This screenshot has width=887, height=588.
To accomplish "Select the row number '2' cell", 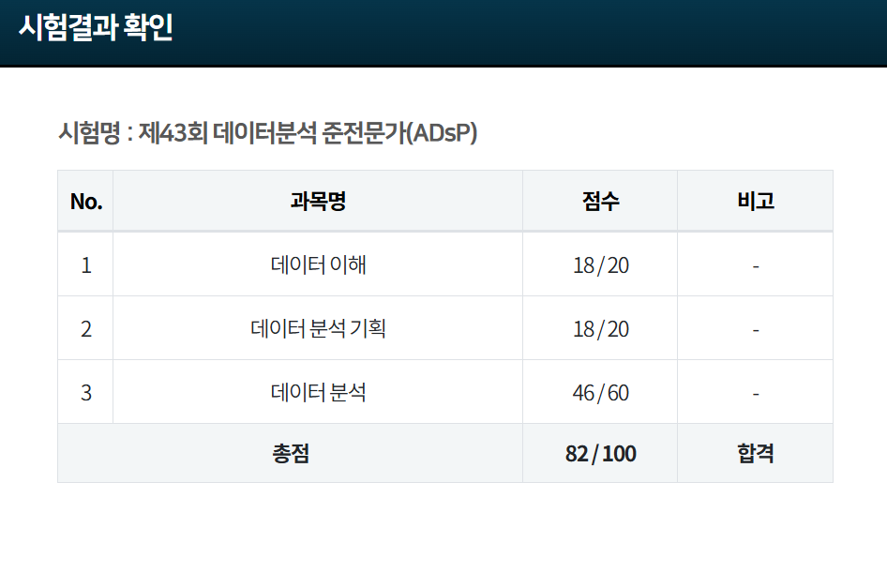I will pos(86,329).
